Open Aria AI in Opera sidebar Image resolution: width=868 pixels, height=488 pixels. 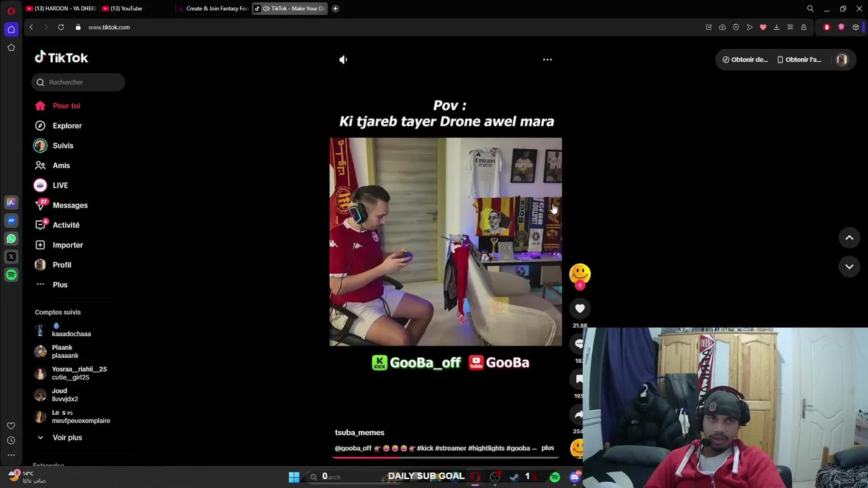pos(11,202)
